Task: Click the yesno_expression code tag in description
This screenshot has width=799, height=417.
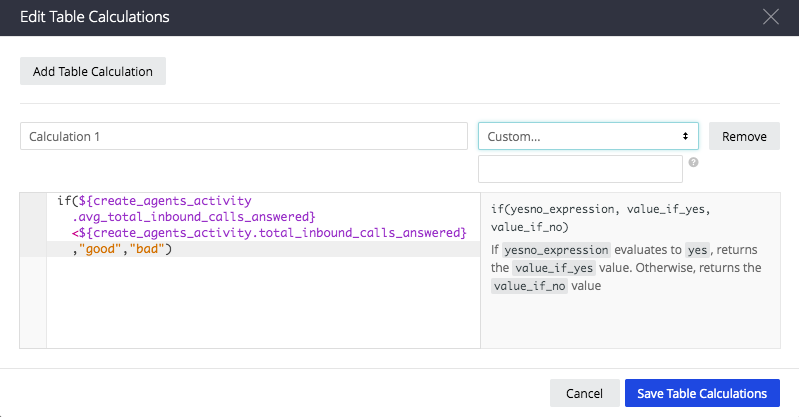Action: tap(556, 250)
